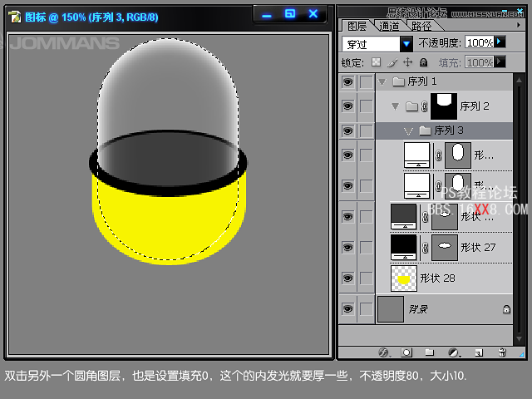The width and height of the screenshot is (532, 399).
Task: Switch to the 路径 tab
Action: pos(421,26)
